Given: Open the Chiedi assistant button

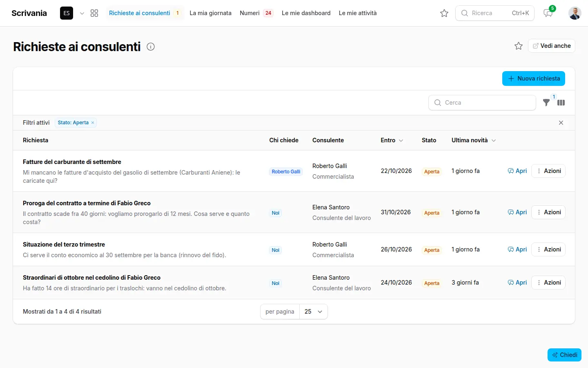Looking at the screenshot, I should click(x=564, y=355).
